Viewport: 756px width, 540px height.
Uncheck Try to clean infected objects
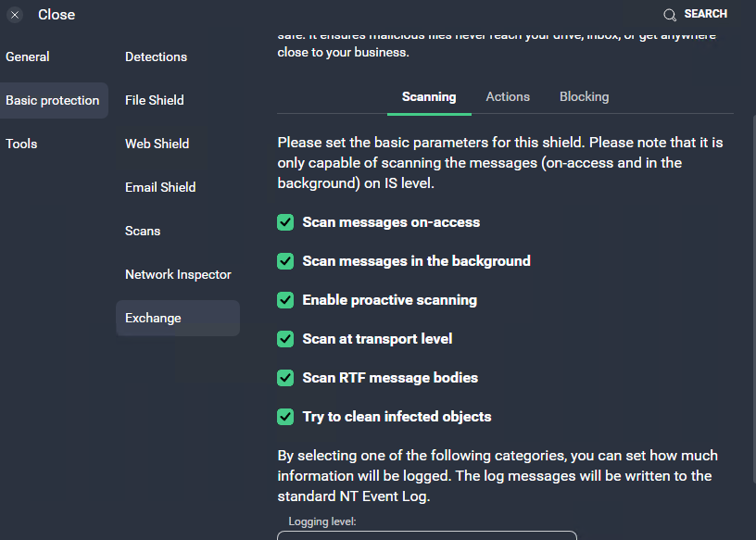click(285, 417)
